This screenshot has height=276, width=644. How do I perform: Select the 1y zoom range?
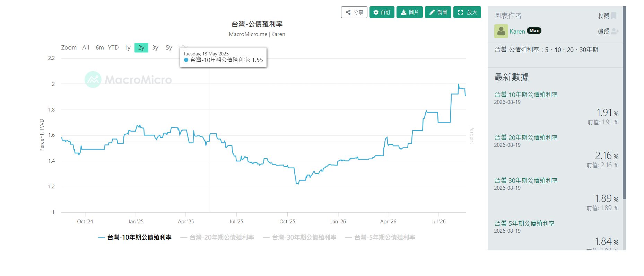[x=128, y=47]
